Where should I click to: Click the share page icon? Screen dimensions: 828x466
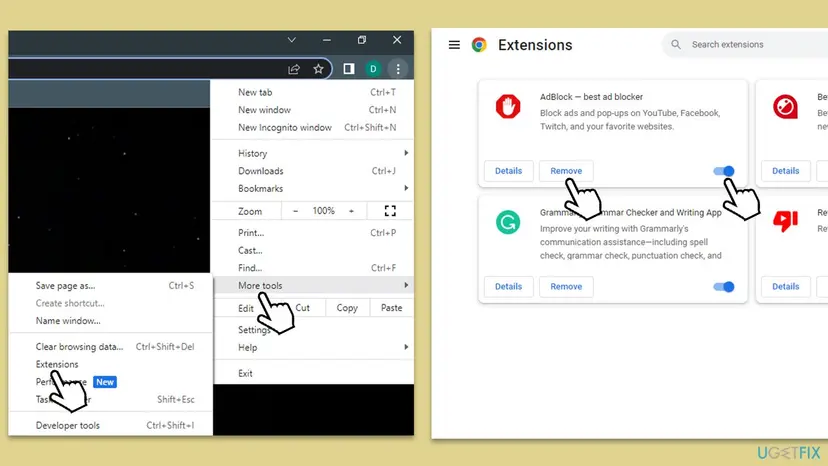294,69
